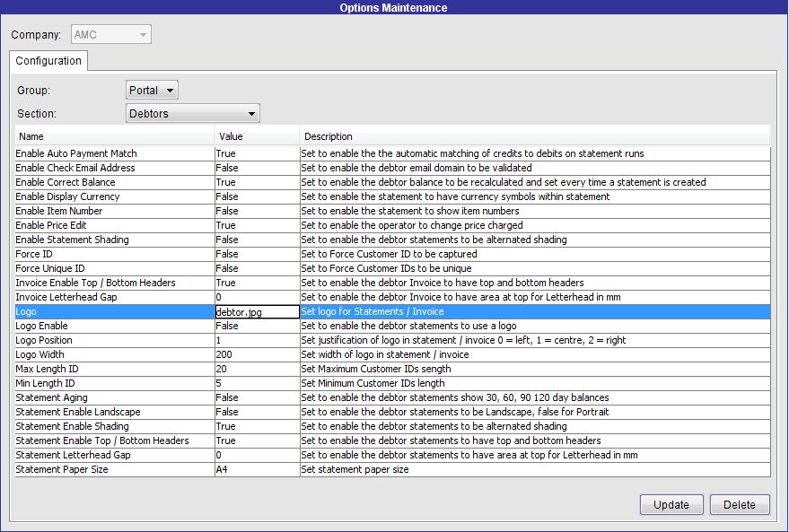Image resolution: width=789 pixels, height=532 pixels.
Task: Click the 0 value for Invoice Letterhead Gap
Action: click(218, 297)
